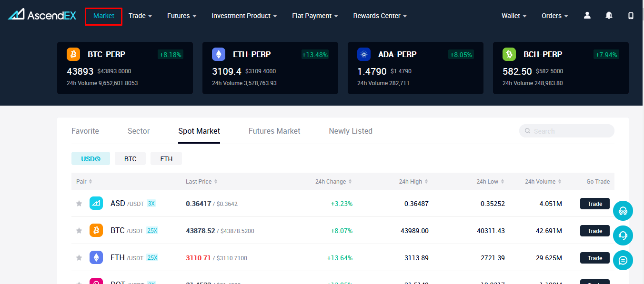
Task: Click the Ethereum icon in ETH/USDT row
Action: (x=96, y=258)
